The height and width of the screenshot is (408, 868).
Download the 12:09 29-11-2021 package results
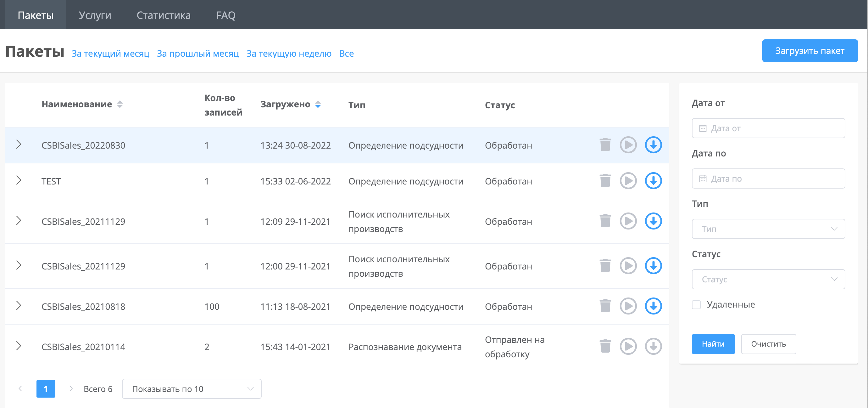pyautogui.click(x=653, y=221)
